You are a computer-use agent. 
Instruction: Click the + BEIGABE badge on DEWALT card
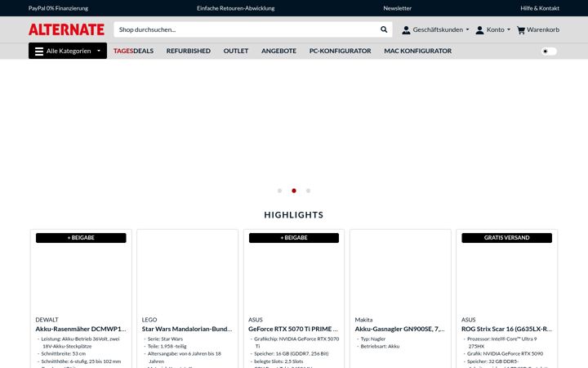pos(81,238)
